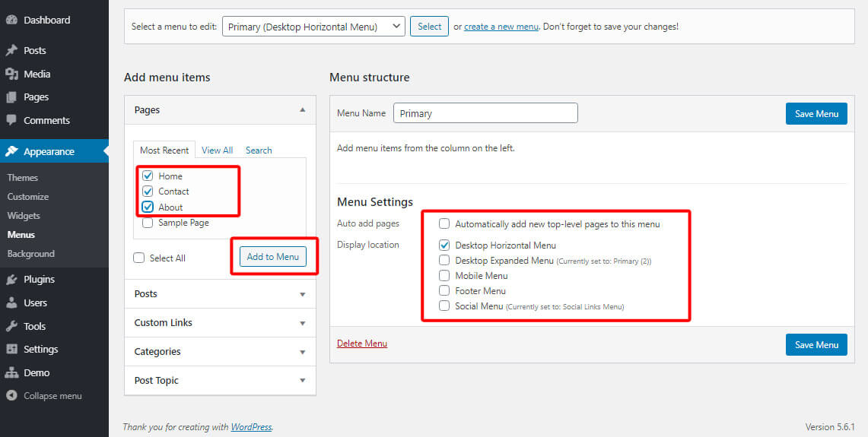868x437 pixels.
Task: Switch to the View All tab
Action: pyautogui.click(x=217, y=150)
